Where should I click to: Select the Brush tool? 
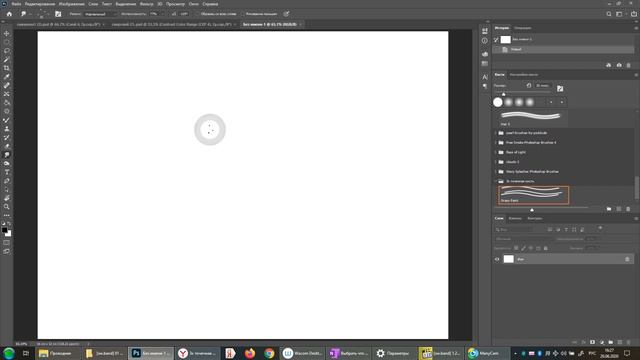(x=7, y=120)
